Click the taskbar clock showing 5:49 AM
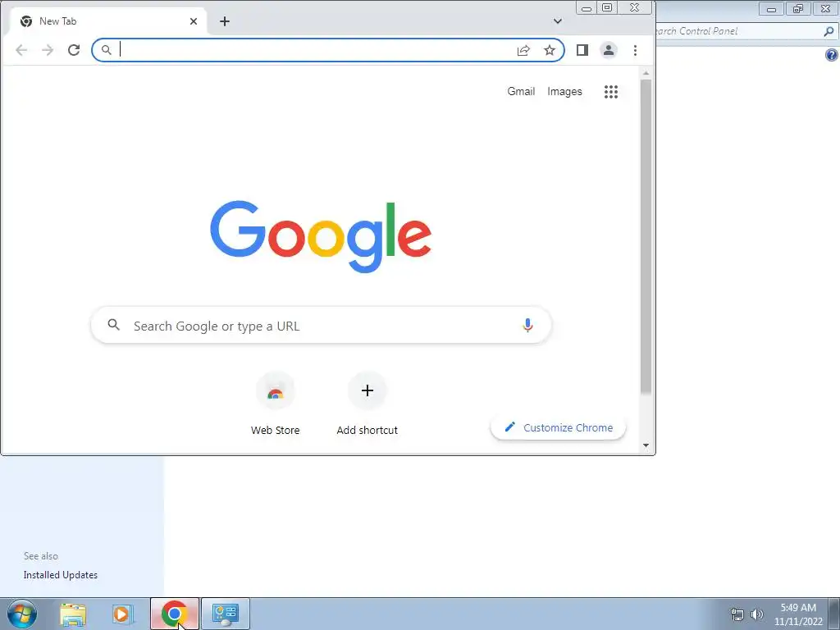The width and height of the screenshot is (840, 630). (x=798, y=614)
